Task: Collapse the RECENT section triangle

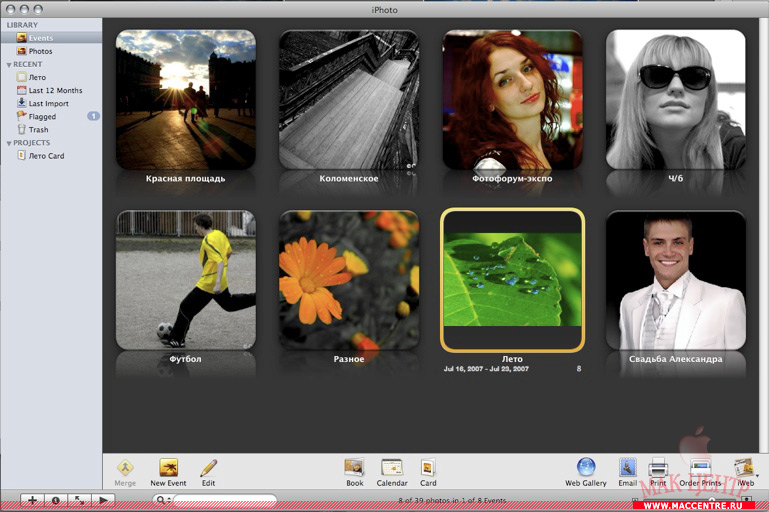Action: coord(9,65)
